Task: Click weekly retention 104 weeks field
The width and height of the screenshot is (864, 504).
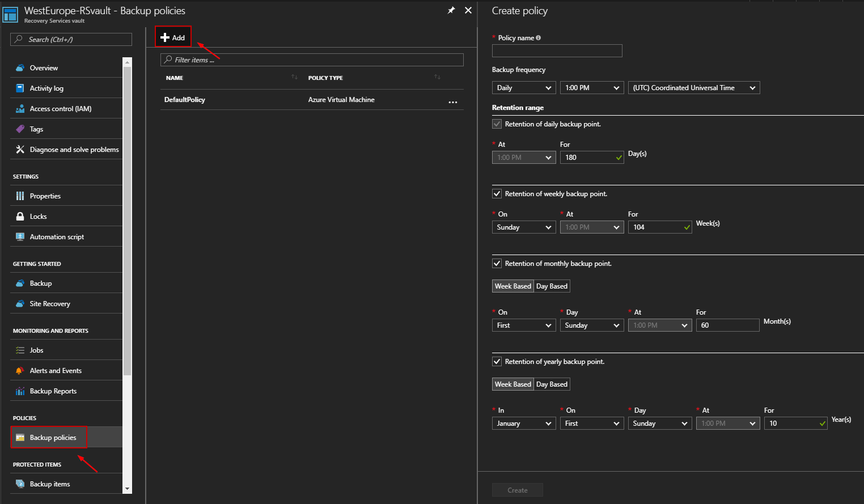Action: click(660, 227)
